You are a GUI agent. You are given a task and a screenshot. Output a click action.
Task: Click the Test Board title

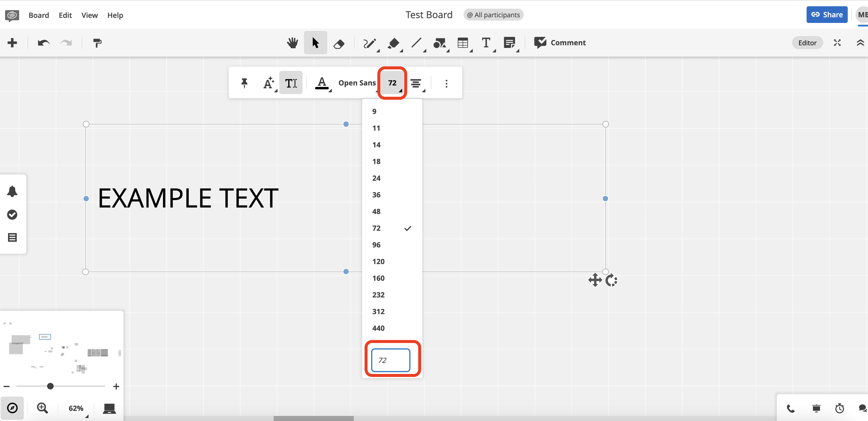[x=429, y=15]
